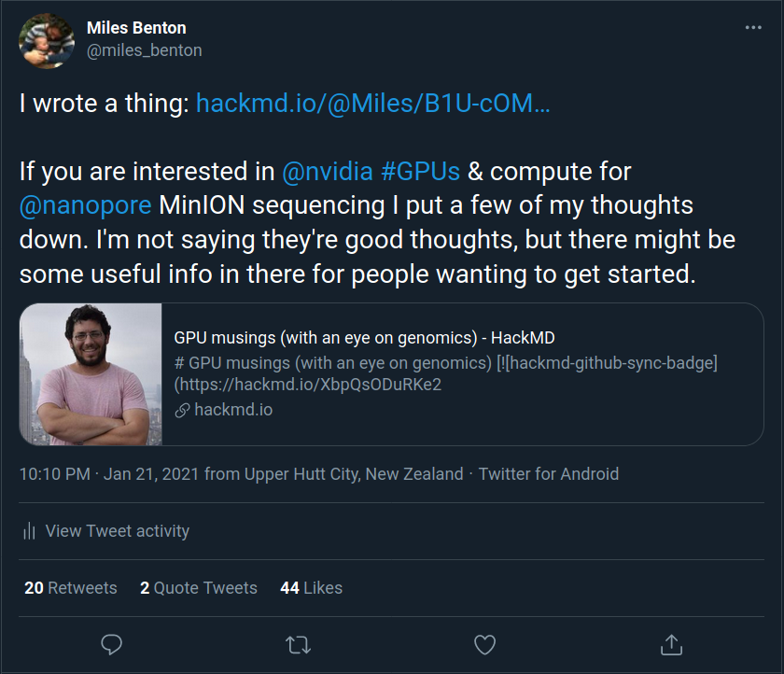Show the 2 Quote Tweets list
The image size is (784, 674).
[x=199, y=588]
